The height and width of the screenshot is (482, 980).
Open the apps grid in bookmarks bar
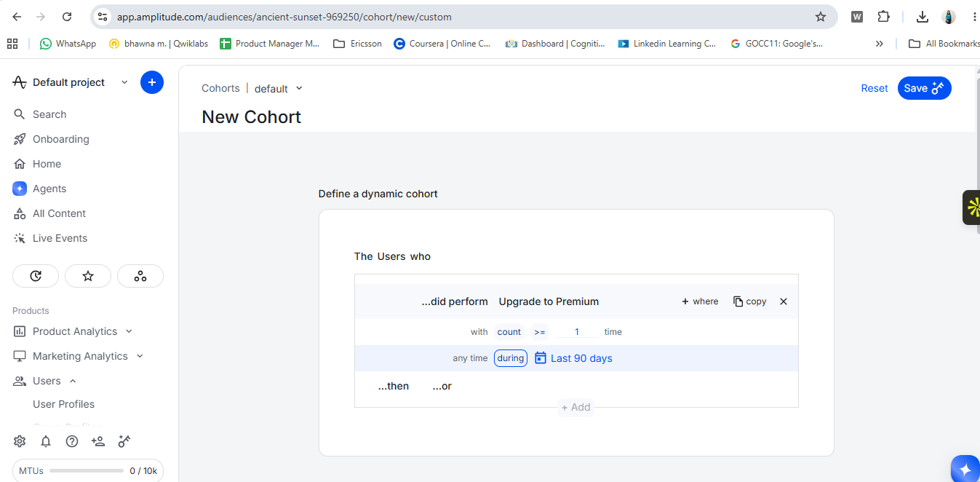pyautogui.click(x=12, y=44)
